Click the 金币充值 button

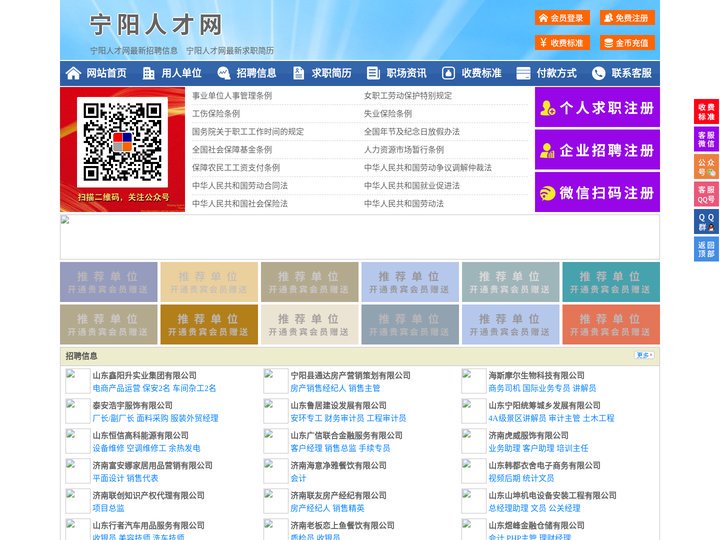pyautogui.click(x=627, y=43)
